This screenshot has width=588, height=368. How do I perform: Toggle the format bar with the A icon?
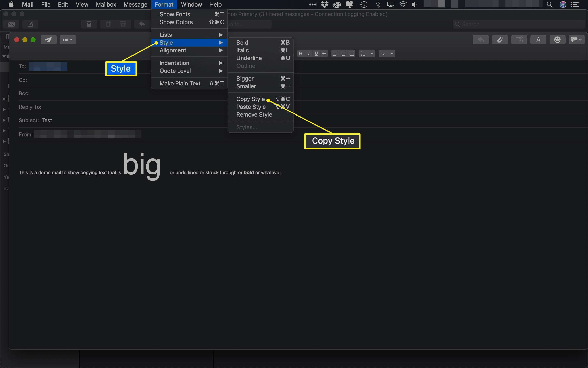[x=538, y=40]
